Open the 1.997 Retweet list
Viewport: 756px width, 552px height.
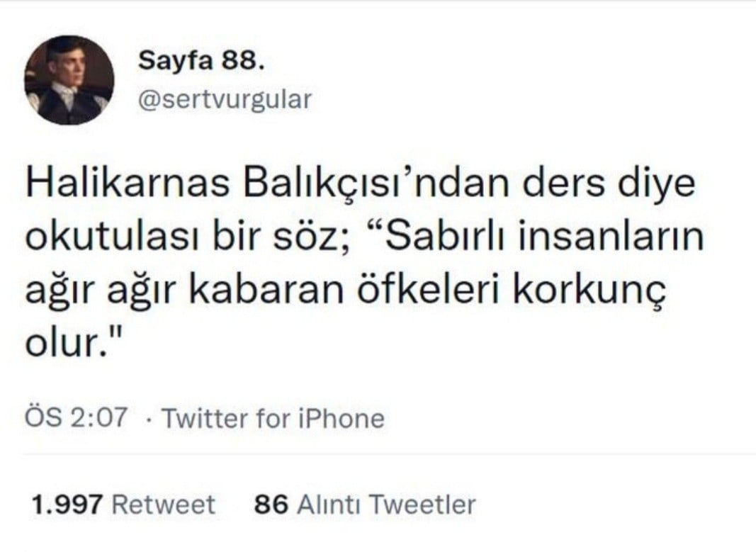[123, 505]
